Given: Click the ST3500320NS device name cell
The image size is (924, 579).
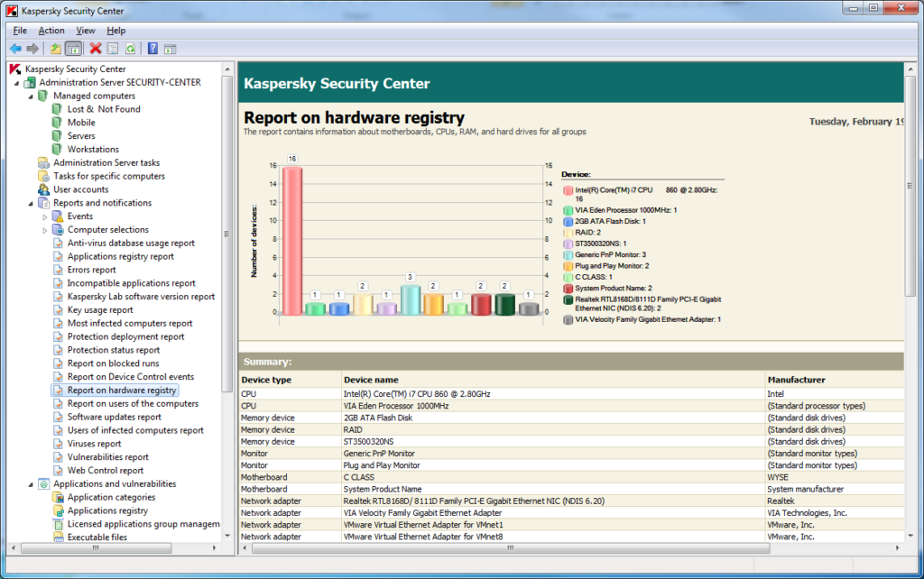Looking at the screenshot, I should coord(553,442).
